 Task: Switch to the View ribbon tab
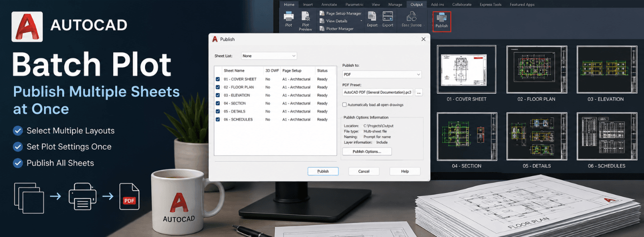(376, 5)
